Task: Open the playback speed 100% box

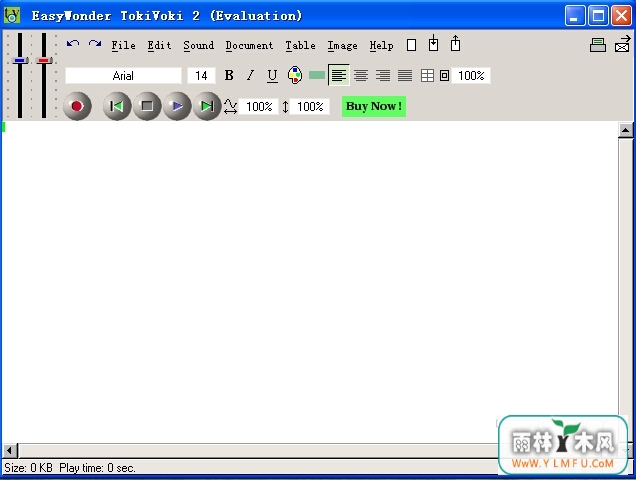Action: click(259, 107)
